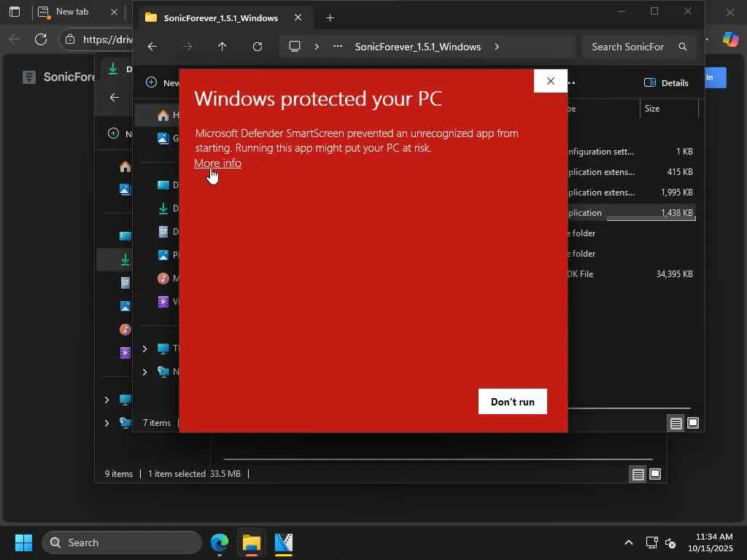Image resolution: width=747 pixels, height=560 pixels.
Task: Open Microsoft Edge from the taskbar
Action: pyautogui.click(x=220, y=542)
